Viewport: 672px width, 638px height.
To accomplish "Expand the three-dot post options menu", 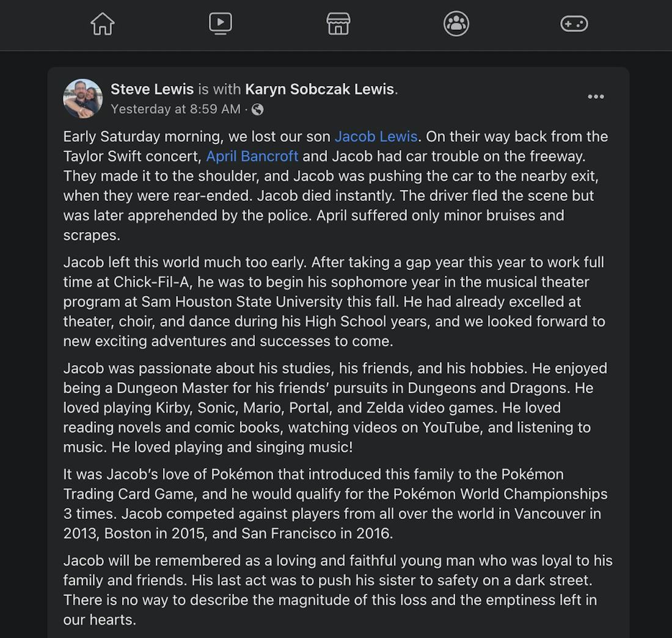I will coord(596,97).
